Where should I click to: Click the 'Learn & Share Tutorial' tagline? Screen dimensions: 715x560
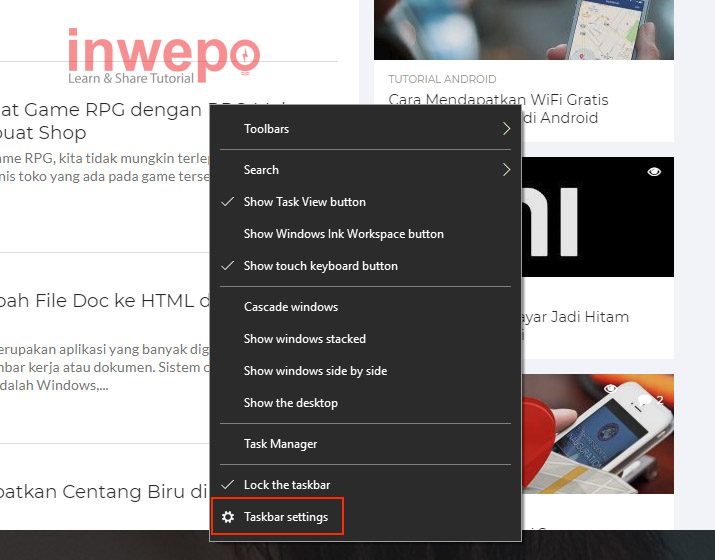coord(131,78)
